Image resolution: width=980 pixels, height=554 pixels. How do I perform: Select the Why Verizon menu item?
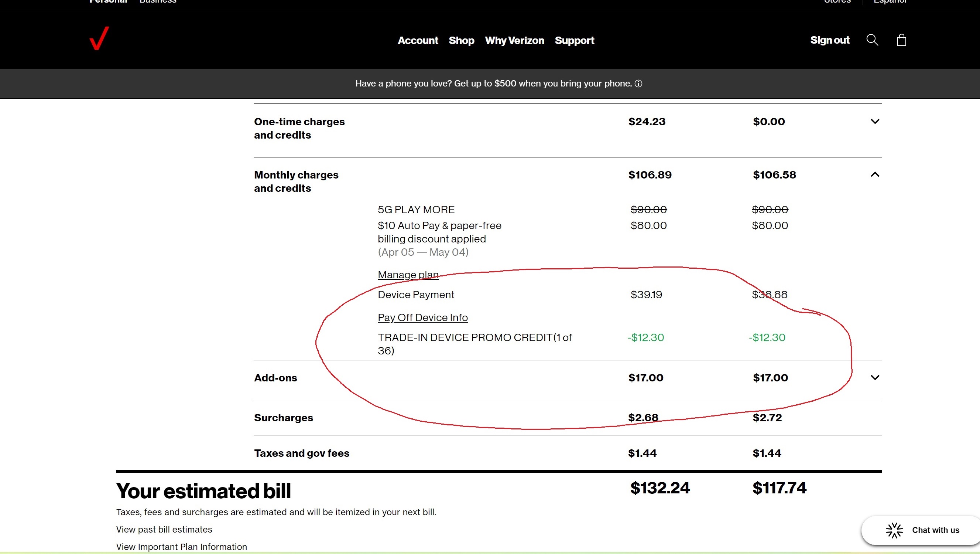pos(514,40)
